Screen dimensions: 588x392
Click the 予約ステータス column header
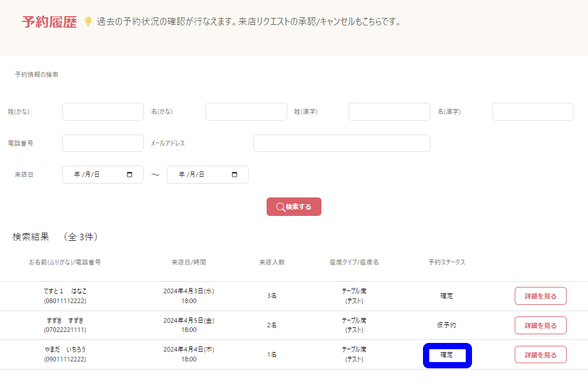coord(446,262)
